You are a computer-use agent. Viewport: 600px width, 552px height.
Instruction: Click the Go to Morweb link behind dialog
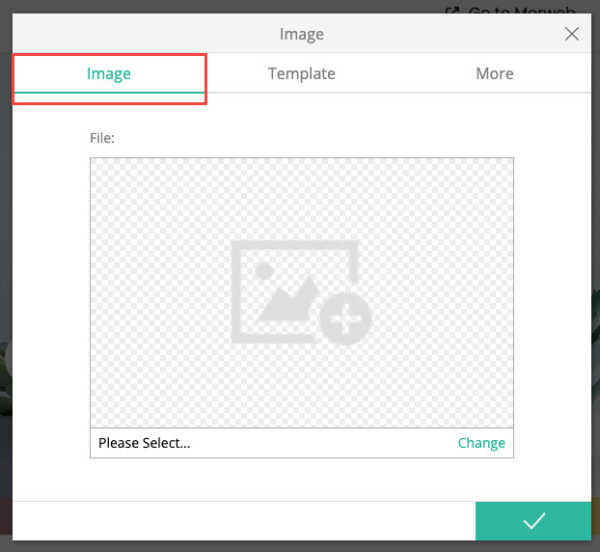pyautogui.click(x=511, y=10)
